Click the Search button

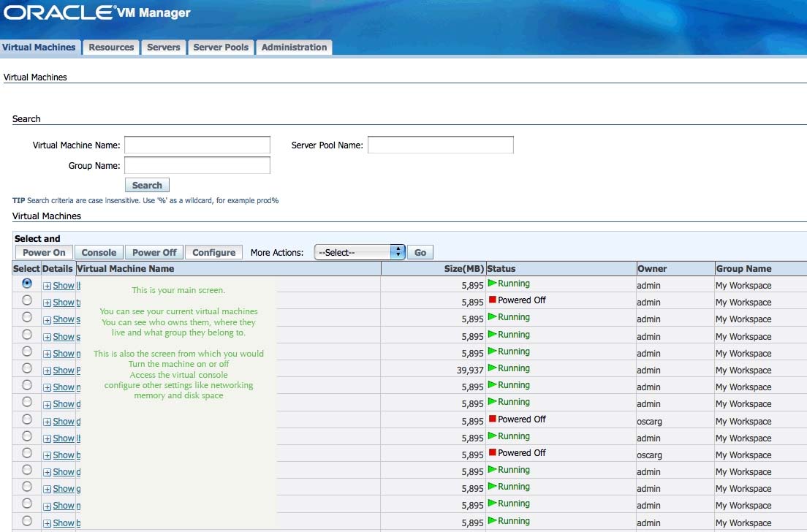[147, 185]
